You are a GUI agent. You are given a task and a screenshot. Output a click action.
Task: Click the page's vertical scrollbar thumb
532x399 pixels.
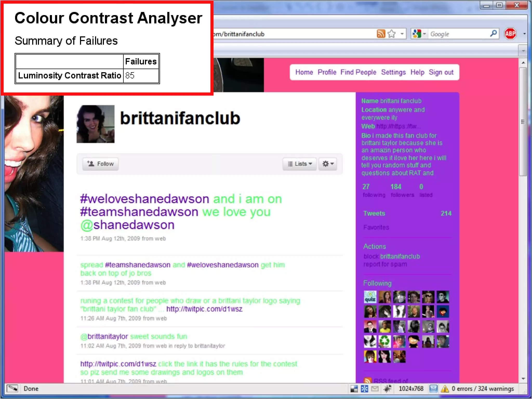point(523,122)
